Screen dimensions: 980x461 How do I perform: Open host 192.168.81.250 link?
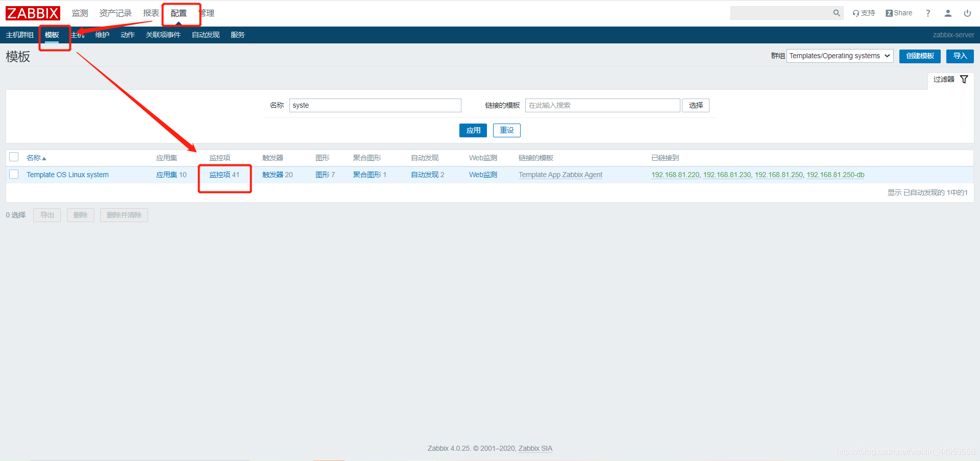(779, 175)
